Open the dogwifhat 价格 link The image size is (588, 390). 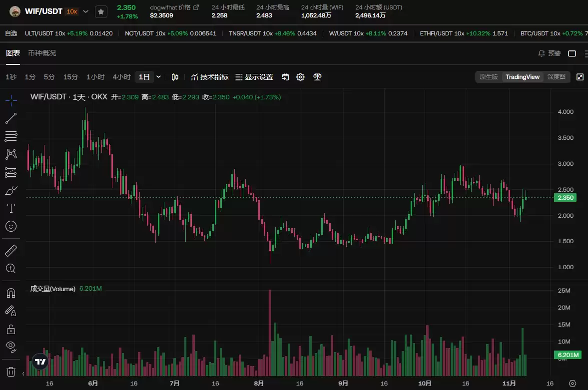point(174,7)
